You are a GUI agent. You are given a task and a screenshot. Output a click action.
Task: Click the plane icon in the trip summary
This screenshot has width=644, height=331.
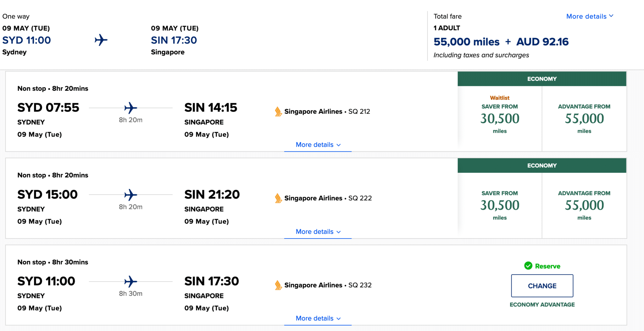pos(101,40)
